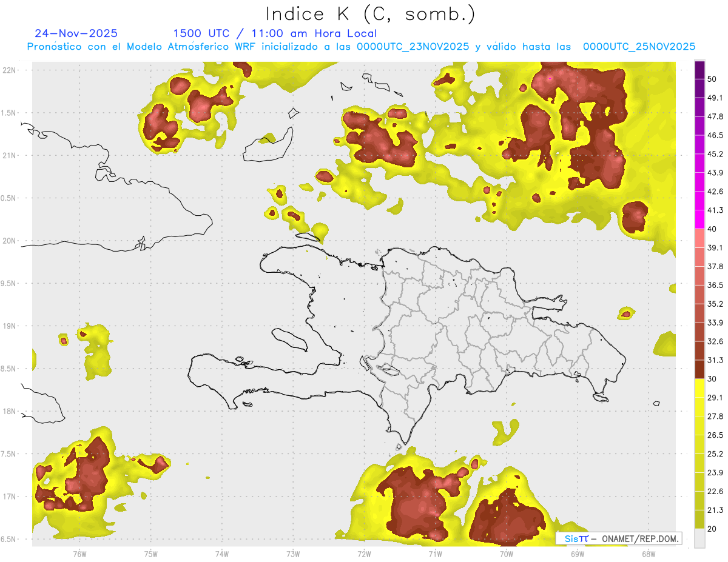The height and width of the screenshot is (562, 728).
Task: Click the "69W" longitude label
Action: coord(578,554)
